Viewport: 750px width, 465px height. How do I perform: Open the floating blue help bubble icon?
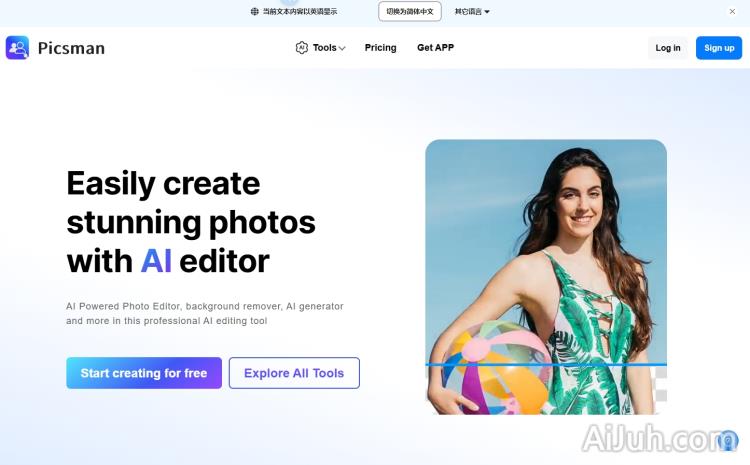[x=728, y=440]
